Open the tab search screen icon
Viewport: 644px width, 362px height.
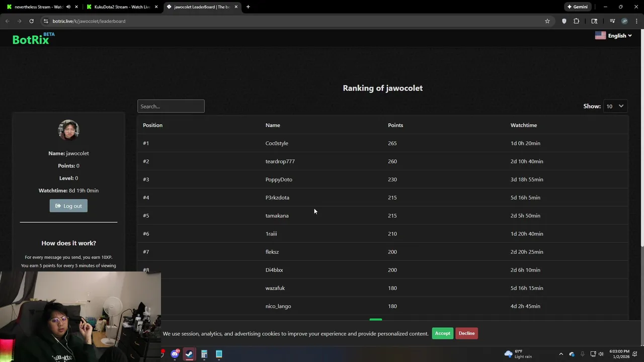pos(594,21)
